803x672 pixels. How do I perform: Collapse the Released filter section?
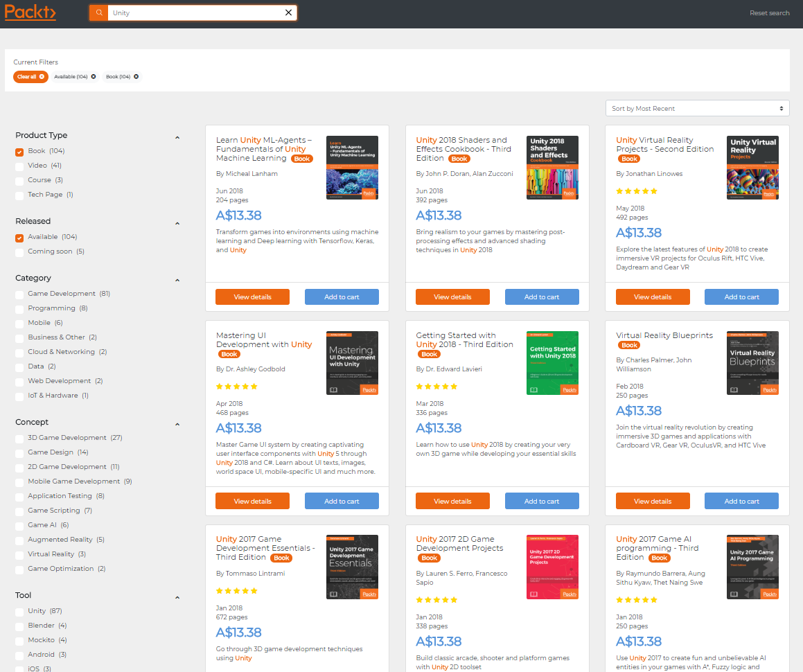click(177, 223)
